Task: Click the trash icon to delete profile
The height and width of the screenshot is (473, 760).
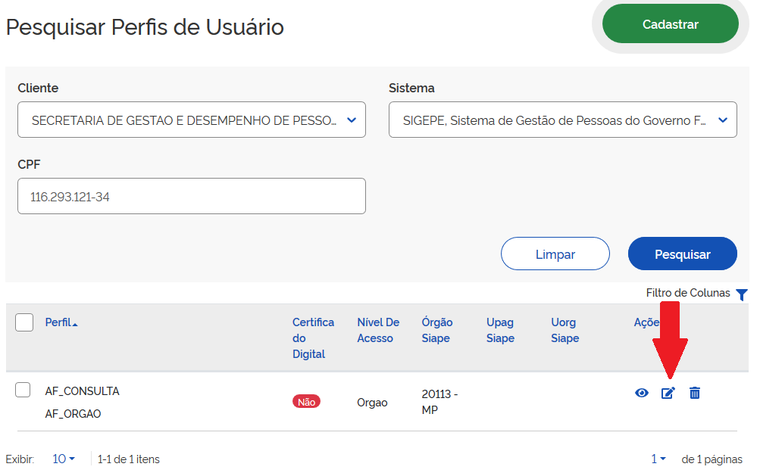Action: [x=695, y=393]
